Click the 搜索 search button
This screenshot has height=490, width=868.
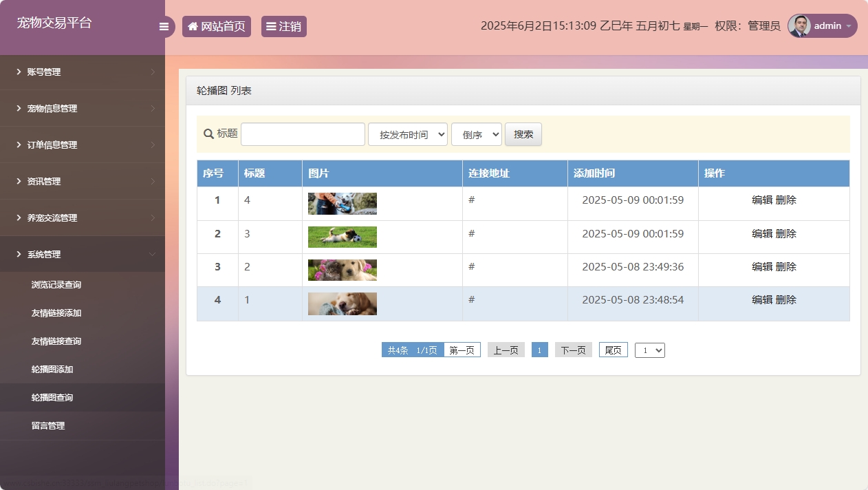(523, 134)
